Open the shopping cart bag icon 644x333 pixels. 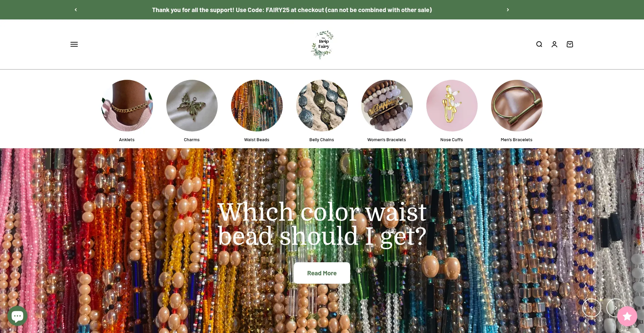coord(570,44)
